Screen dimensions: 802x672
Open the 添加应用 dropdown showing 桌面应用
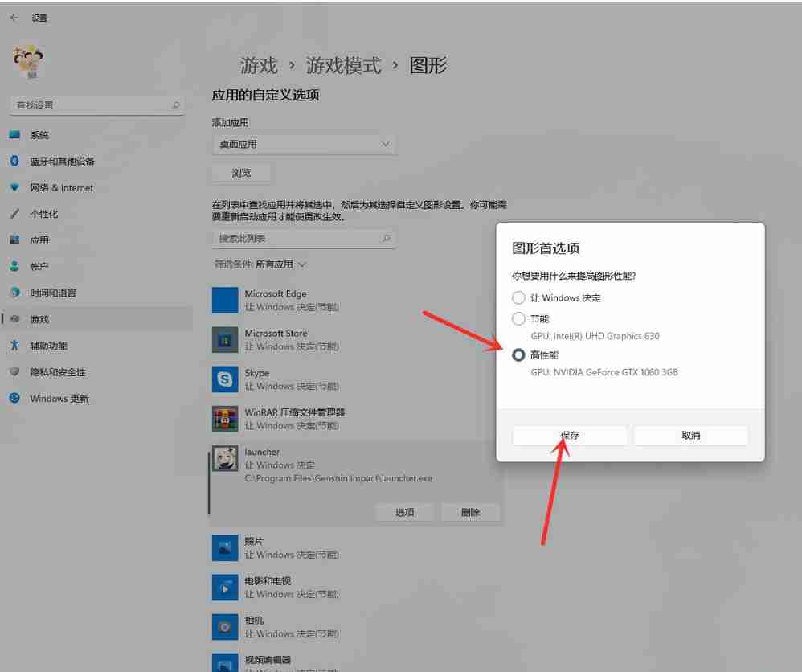[x=303, y=143]
